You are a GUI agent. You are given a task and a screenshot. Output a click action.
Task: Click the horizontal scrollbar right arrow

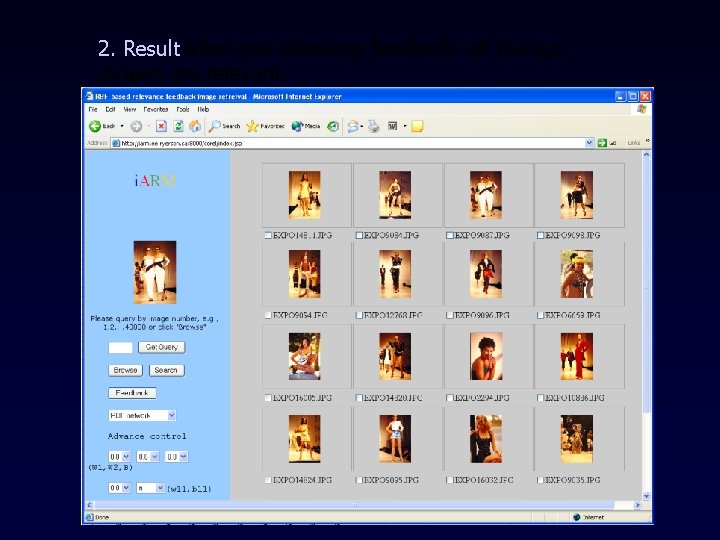coord(637,505)
